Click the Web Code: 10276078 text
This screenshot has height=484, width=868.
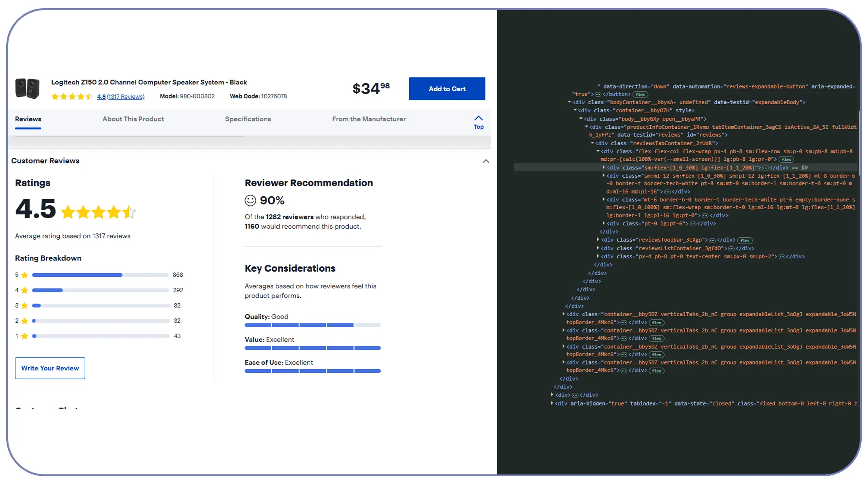pos(258,96)
